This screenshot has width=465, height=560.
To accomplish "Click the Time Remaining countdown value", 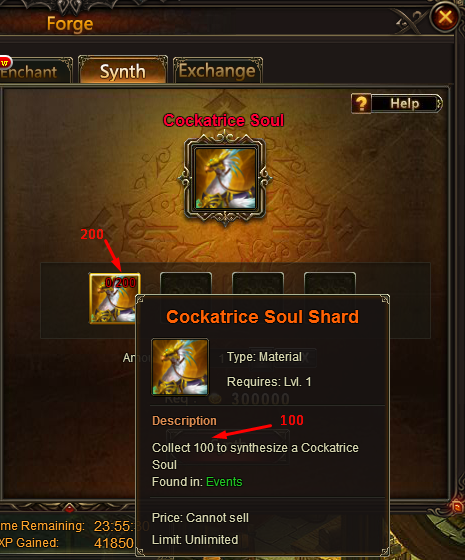I will 117,526.
